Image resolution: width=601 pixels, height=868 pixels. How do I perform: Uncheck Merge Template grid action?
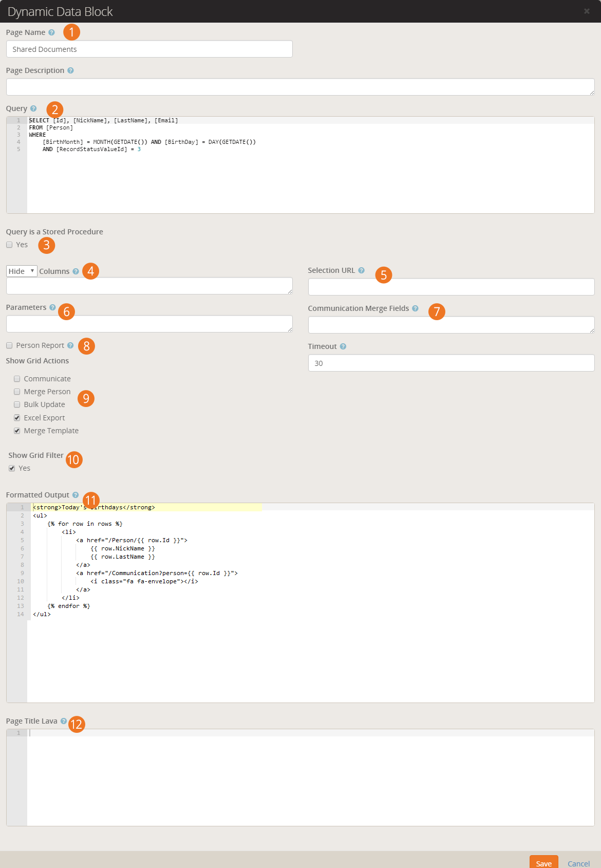click(x=17, y=431)
